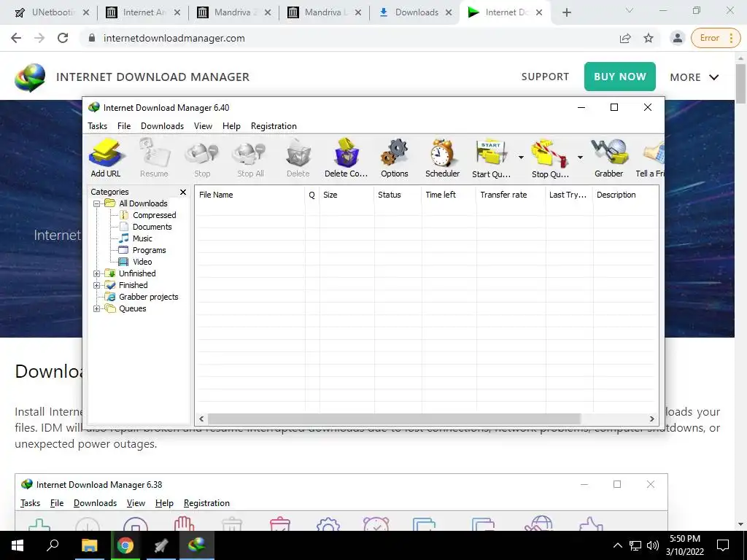Sort by Transfer rate column header
The width and height of the screenshot is (747, 560).
(x=511, y=195)
